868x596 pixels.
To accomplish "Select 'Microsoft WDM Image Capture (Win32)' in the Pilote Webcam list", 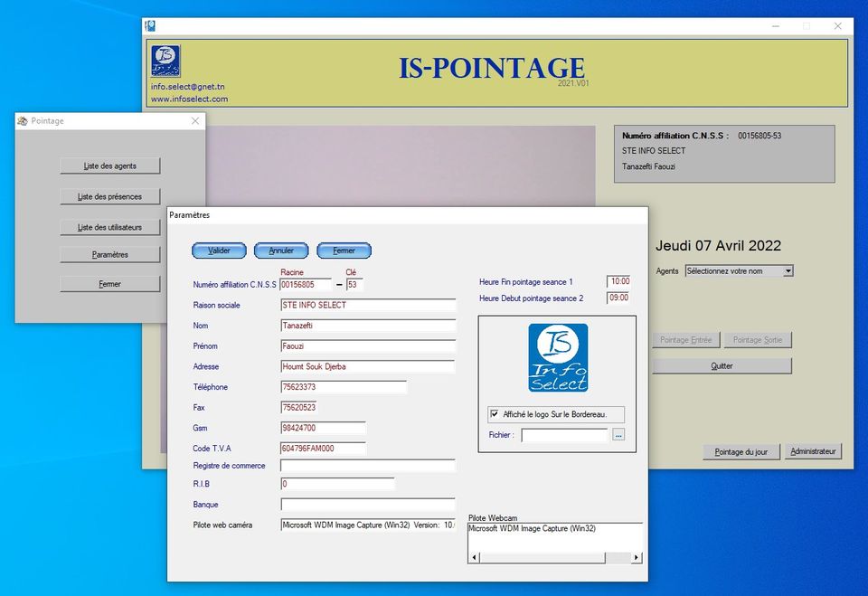I will [x=532, y=528].
